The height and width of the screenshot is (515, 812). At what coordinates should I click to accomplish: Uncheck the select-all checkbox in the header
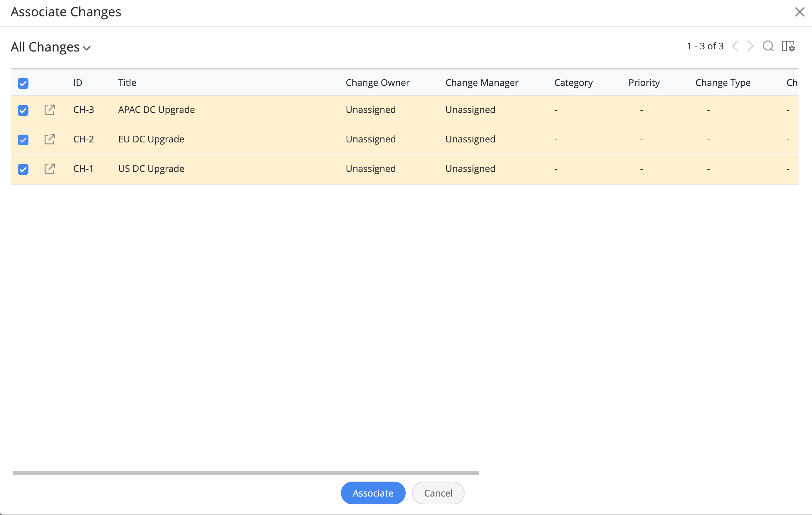click(23, 83)
